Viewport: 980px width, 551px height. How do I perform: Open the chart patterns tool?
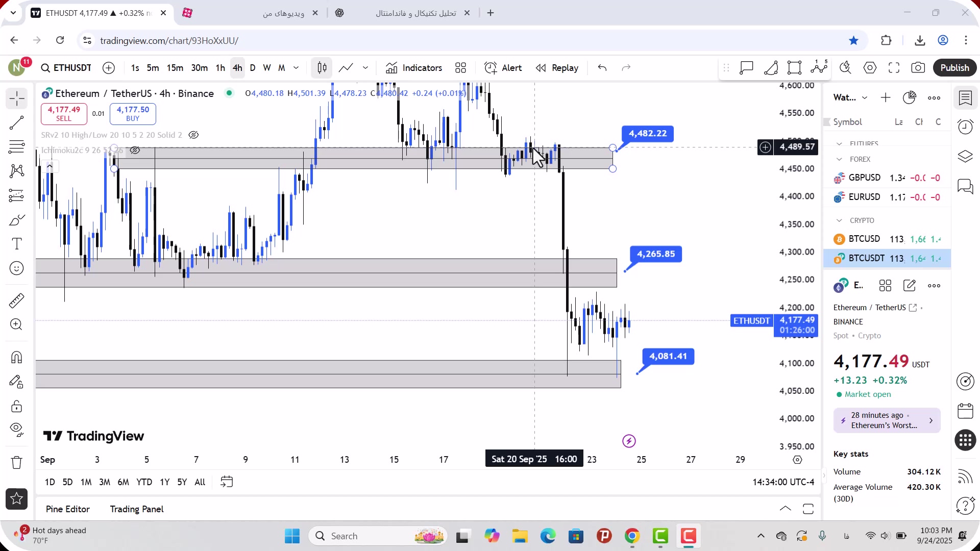[16, 171]
